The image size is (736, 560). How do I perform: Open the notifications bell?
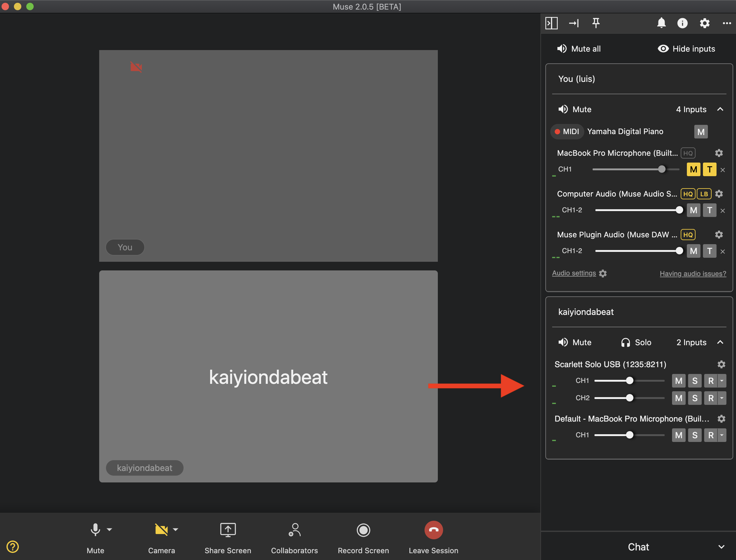661,23
